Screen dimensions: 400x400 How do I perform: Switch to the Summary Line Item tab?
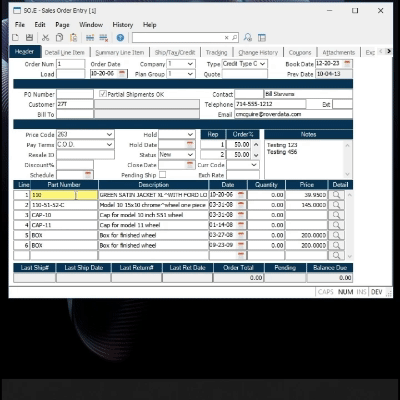[x=119, y=52]
